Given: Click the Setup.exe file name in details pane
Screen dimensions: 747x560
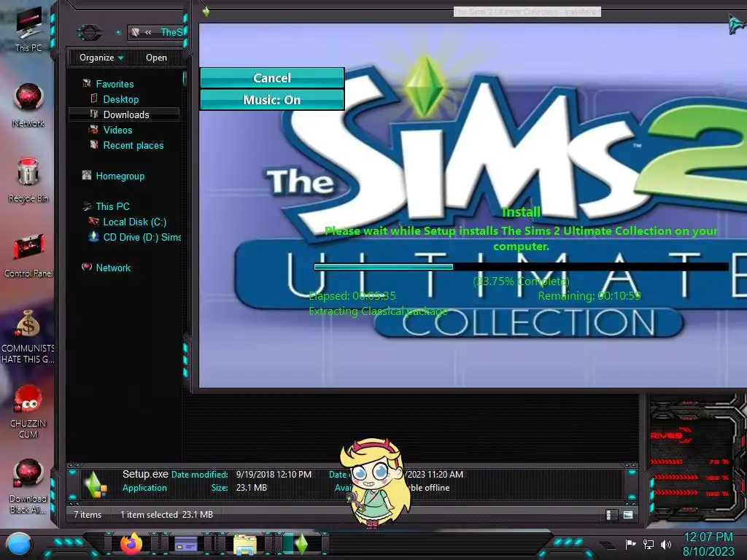Looking at the screenshot, I should pos(145,474).
